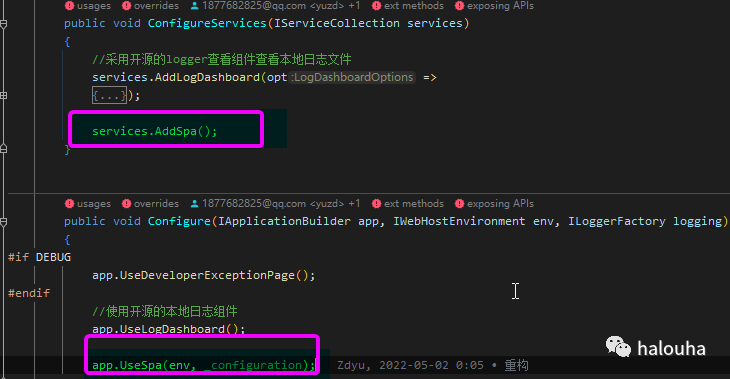730x379 pixels.
Task: Collapse the ConfigureServices method fold marker
Action: (x=3, y=24)
